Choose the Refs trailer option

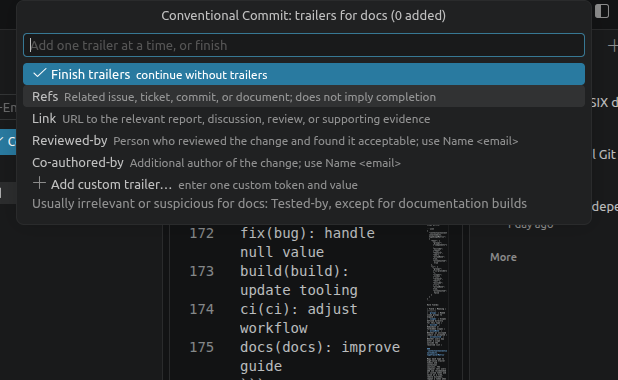[303, 97]
